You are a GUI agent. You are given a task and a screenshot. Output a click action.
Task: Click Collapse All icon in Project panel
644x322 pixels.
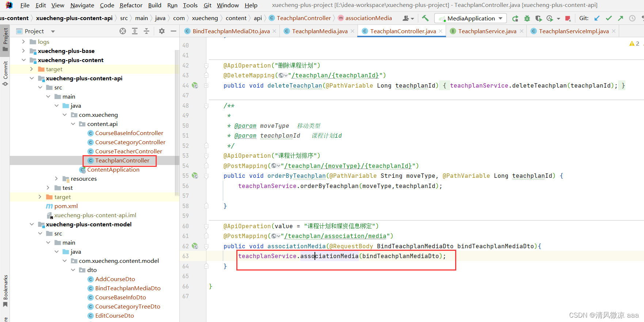146,31
